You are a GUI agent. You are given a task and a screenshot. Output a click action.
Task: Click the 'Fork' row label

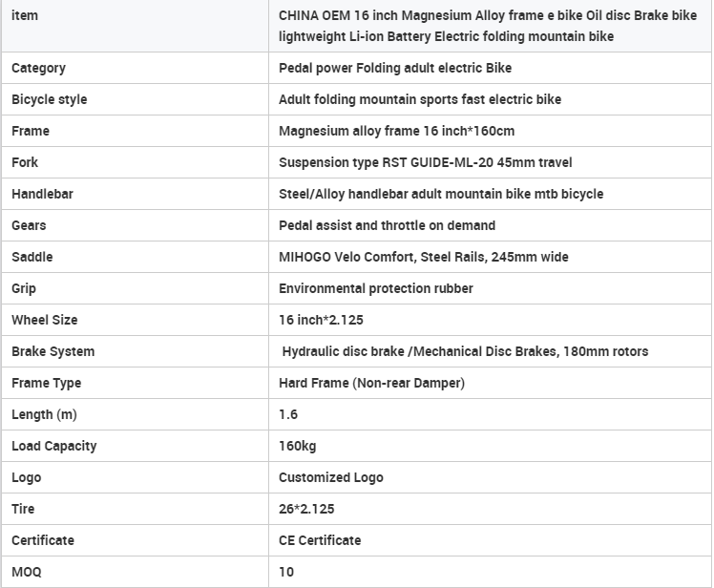(25, 162)
